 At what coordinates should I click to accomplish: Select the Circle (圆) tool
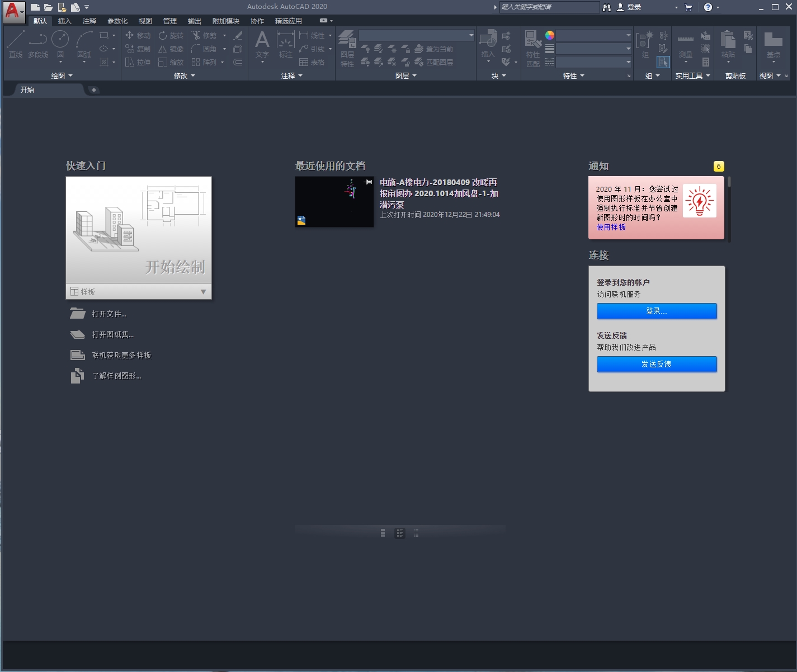tap(60, 44)
